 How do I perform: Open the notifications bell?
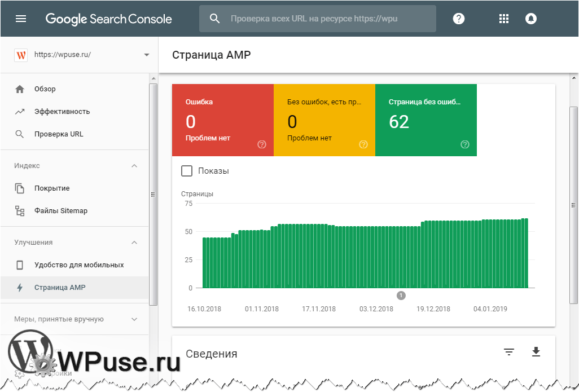[x=531, y=19]
